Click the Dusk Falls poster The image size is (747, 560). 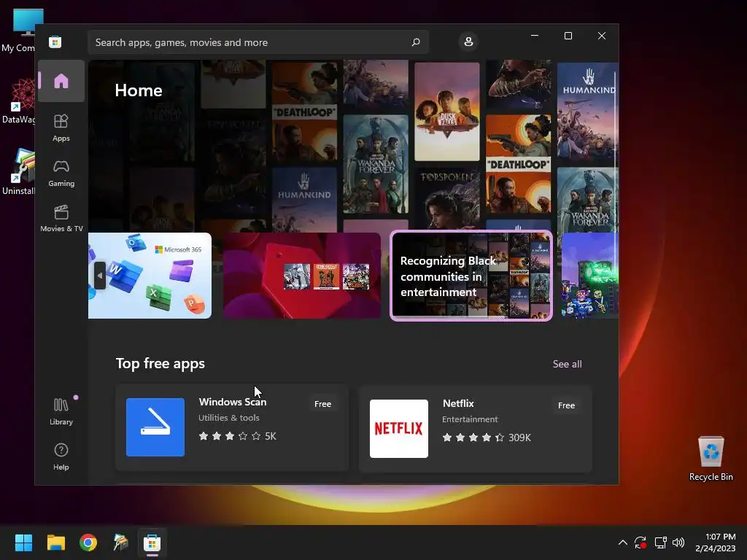(447, 112)
